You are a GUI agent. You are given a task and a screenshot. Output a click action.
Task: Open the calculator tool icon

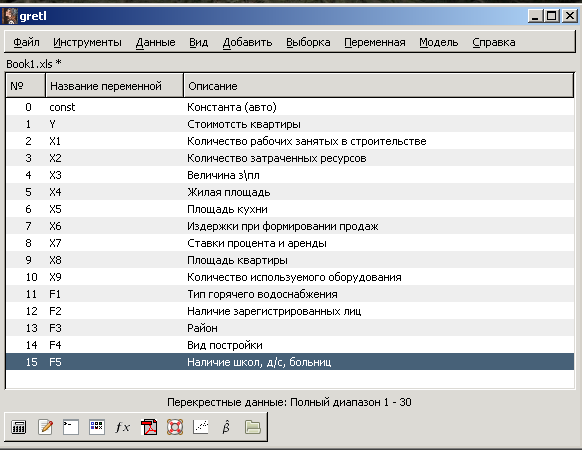coord(19,427)
